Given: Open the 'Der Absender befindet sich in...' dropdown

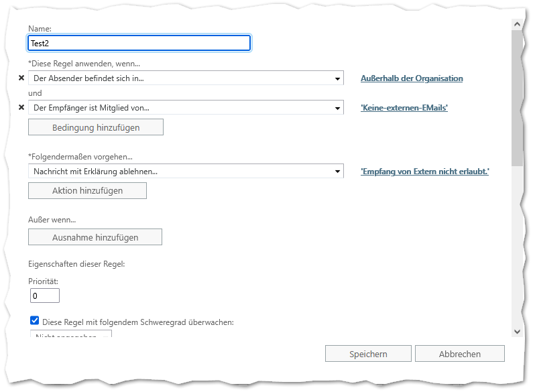Looking at the screenshot, I should click(186, 78).
